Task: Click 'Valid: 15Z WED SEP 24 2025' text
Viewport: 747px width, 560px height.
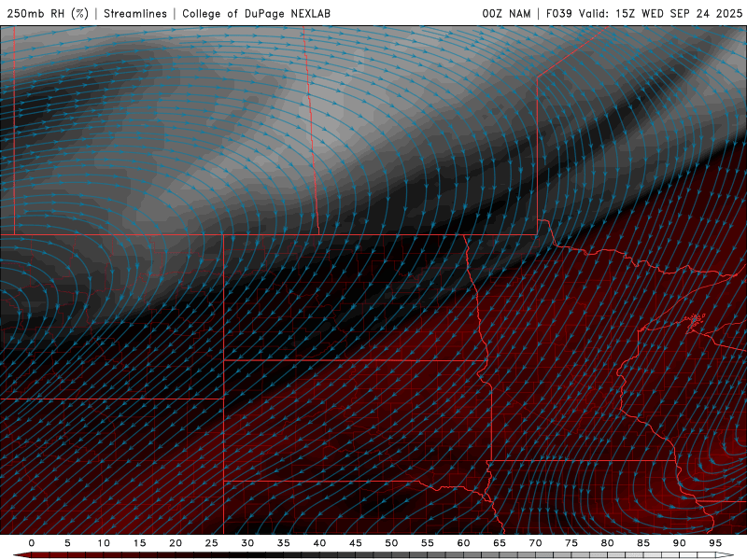Action: coord(661,14)
